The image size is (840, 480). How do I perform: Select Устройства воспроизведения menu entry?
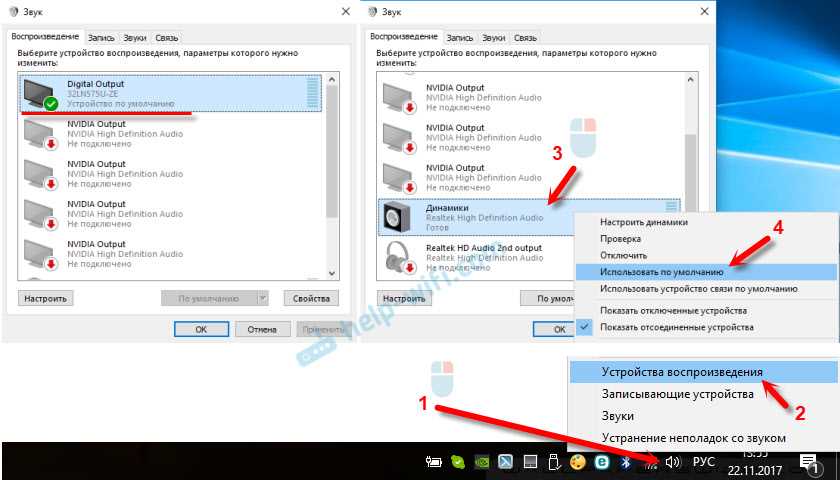tap(682, 372)
